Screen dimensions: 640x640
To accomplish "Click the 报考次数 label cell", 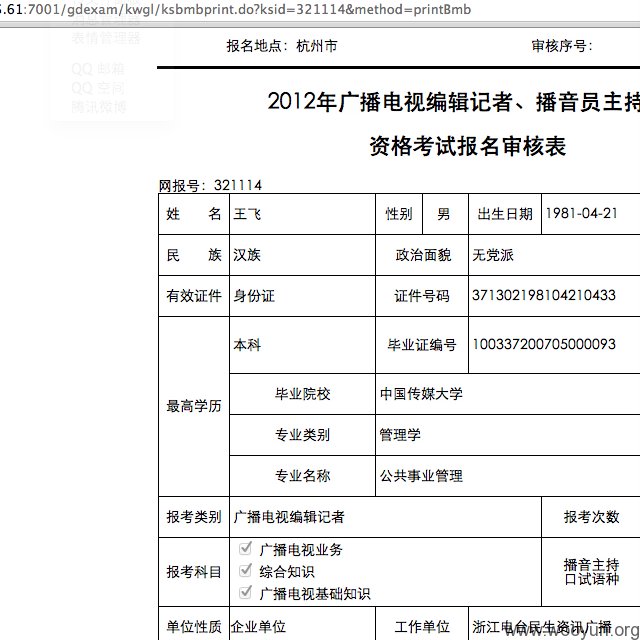I will click(x=591, y=517).
